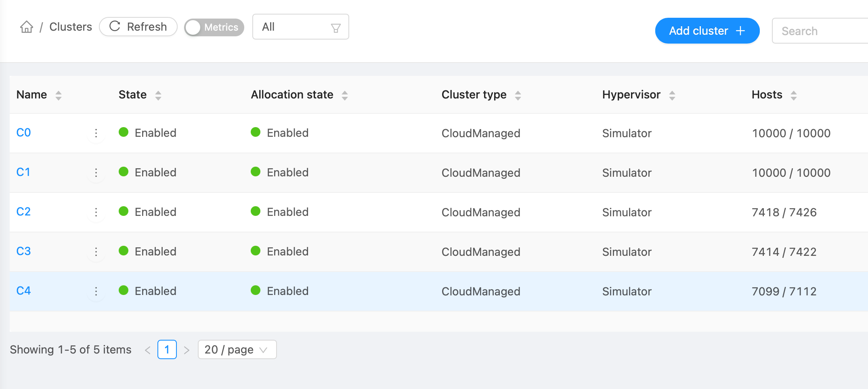Viewport: 868px width, 389px height.
Task: Open the actions menu for cluster C3
Action: 96,252
